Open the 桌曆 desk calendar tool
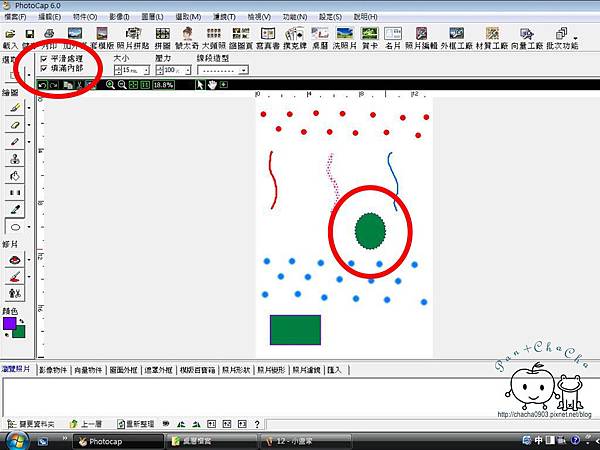The image size is (600, 450). [x=320, y=38]
